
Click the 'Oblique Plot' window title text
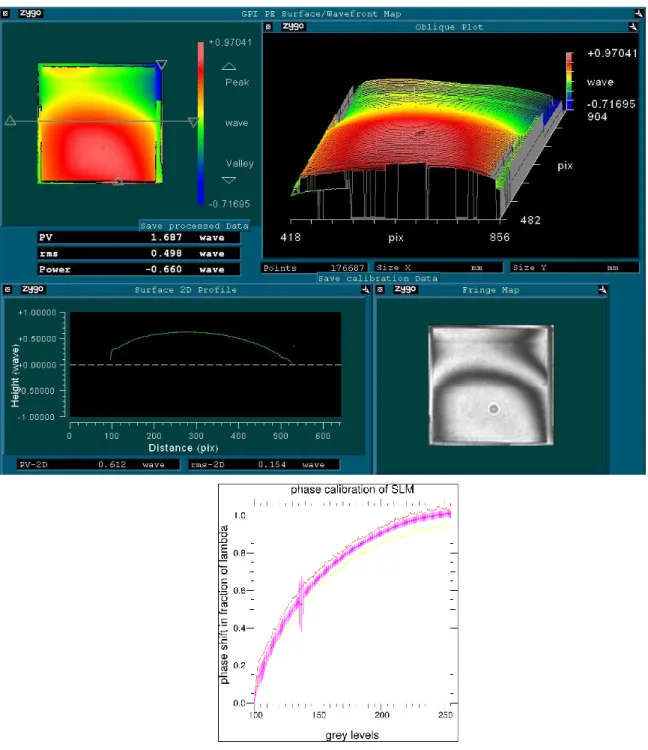[449, 27]
